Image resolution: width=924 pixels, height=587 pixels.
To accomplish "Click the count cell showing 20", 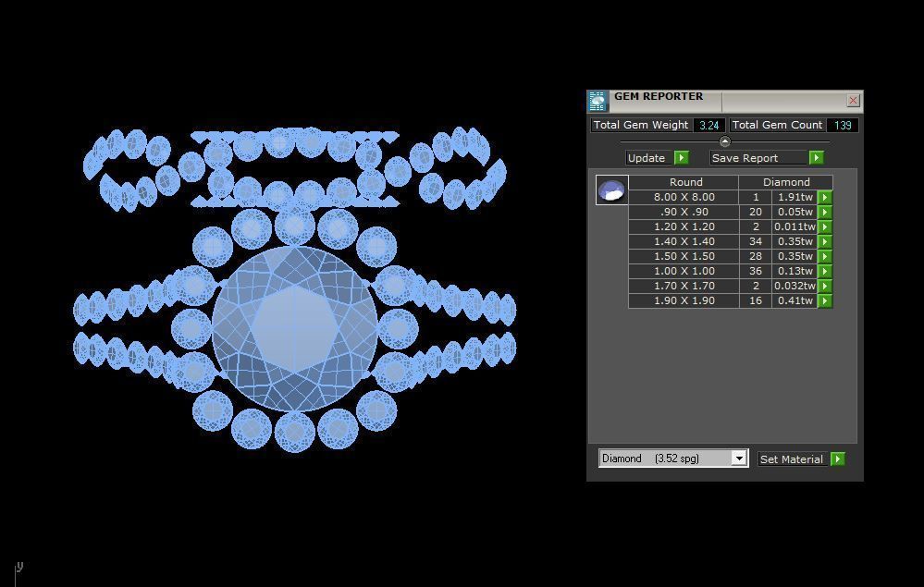I will (x=756, y=212).
